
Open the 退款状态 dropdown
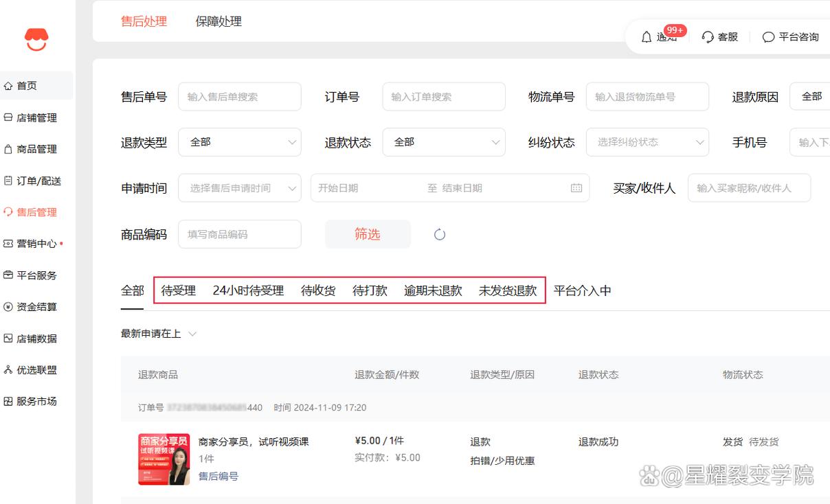(444, 142)
